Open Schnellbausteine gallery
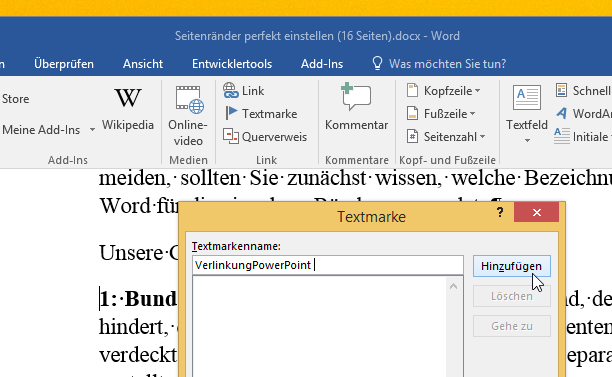 pos(583,91)
